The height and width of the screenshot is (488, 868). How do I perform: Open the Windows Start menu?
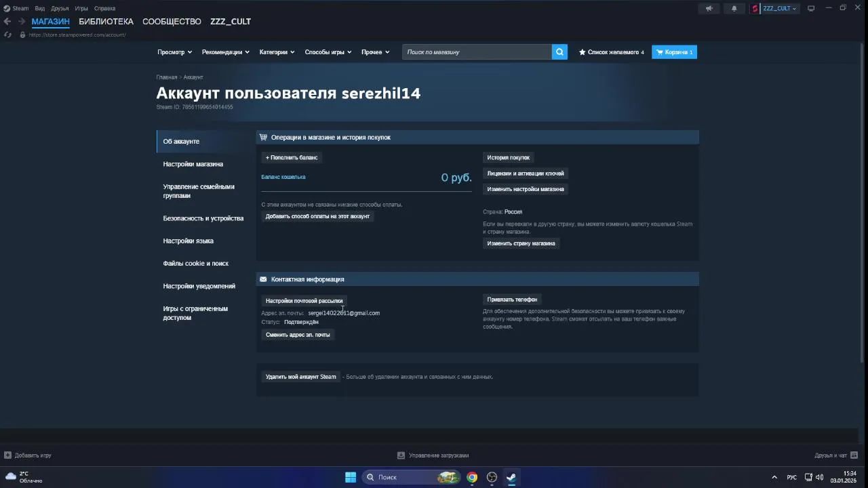(x=351, y=477)
